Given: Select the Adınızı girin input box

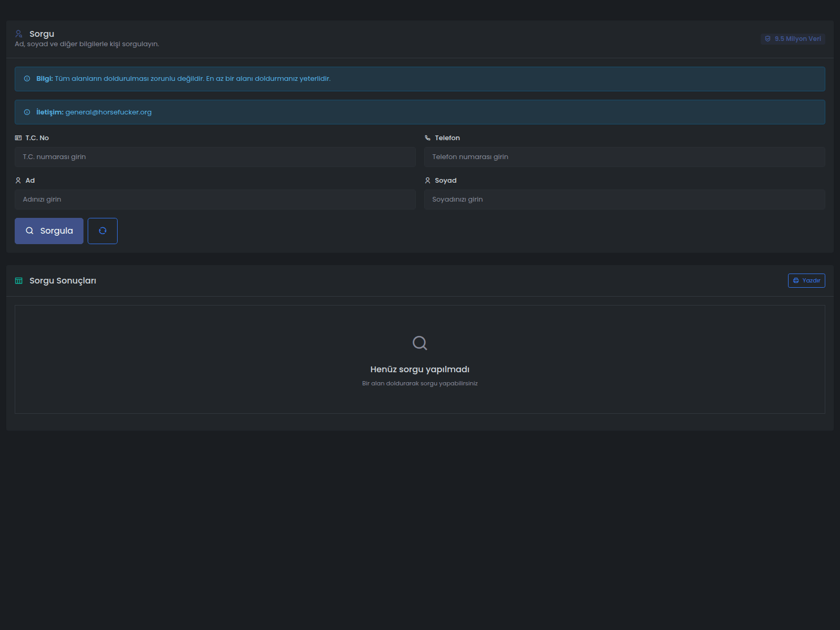Looking at the screenshot, I should point(215,199).
